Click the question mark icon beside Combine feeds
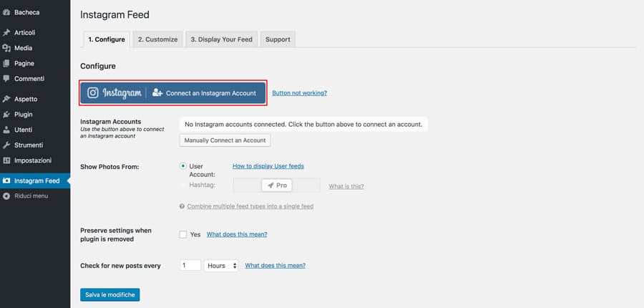The width and height of the screenshot is (644, 308). tap(182, 206)
